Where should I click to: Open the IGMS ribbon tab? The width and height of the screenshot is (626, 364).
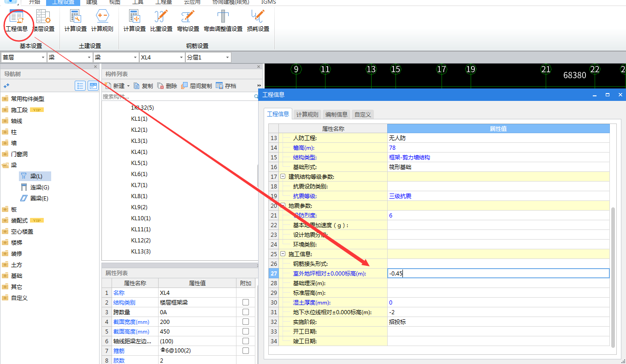tap(269, 2)
